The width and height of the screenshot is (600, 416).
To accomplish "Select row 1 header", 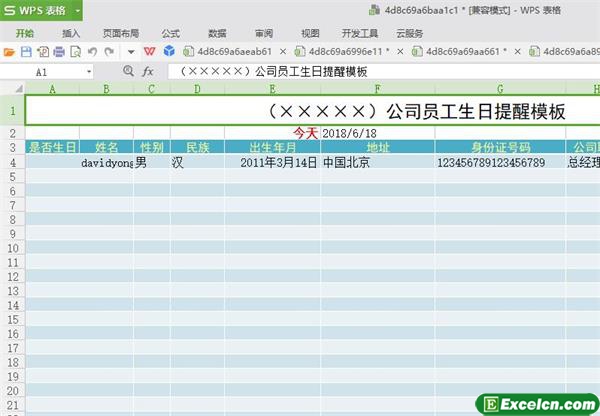I will [x=13, y=111].
